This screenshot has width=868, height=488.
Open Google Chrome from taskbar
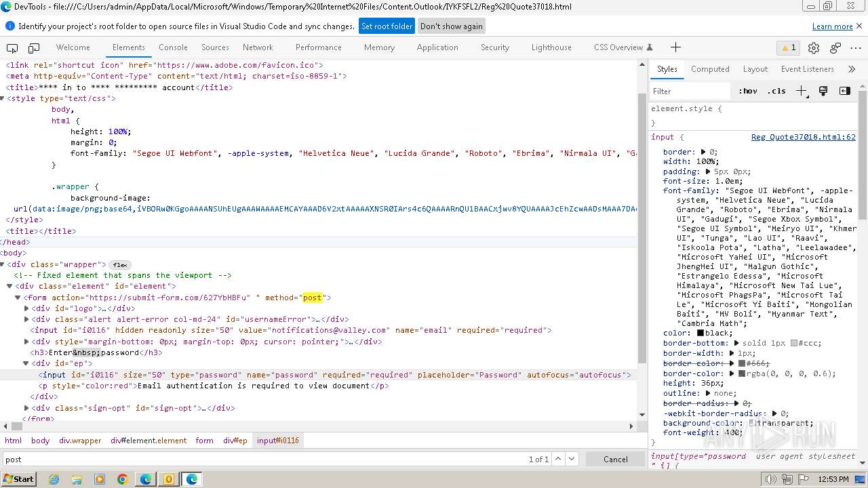(x=123, y=479)
